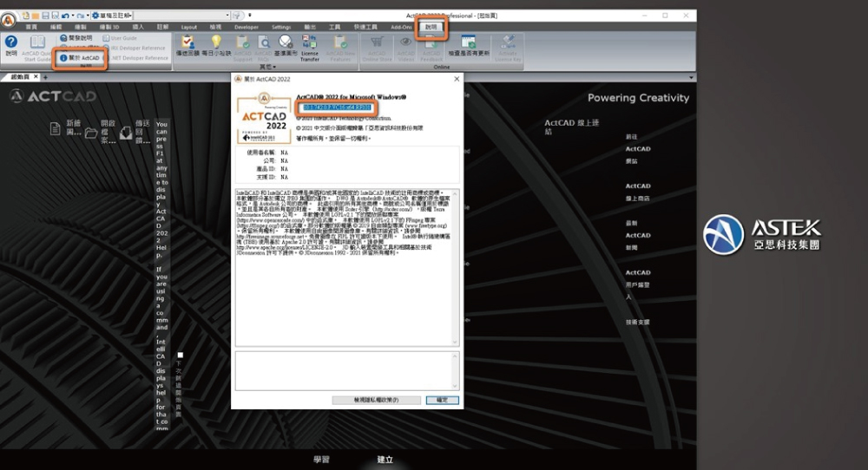This screenshot has height=470, width=868.
Task: Switch to the 首頁 ribbon tab
Action: pos(31,27)
